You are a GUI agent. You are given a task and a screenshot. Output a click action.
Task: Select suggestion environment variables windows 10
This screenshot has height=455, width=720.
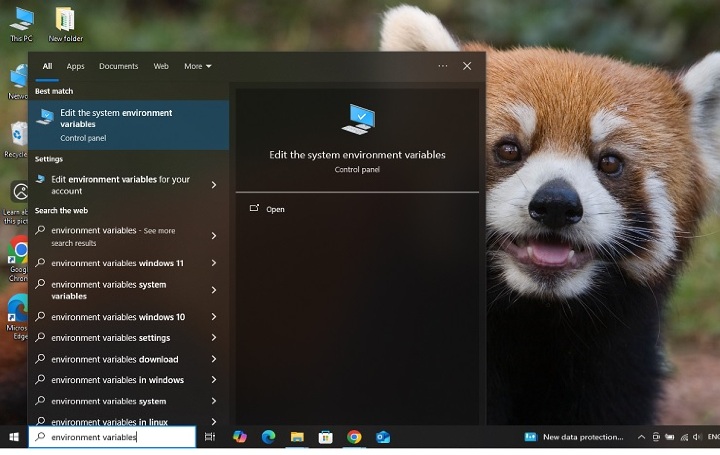tap(118, 317)
